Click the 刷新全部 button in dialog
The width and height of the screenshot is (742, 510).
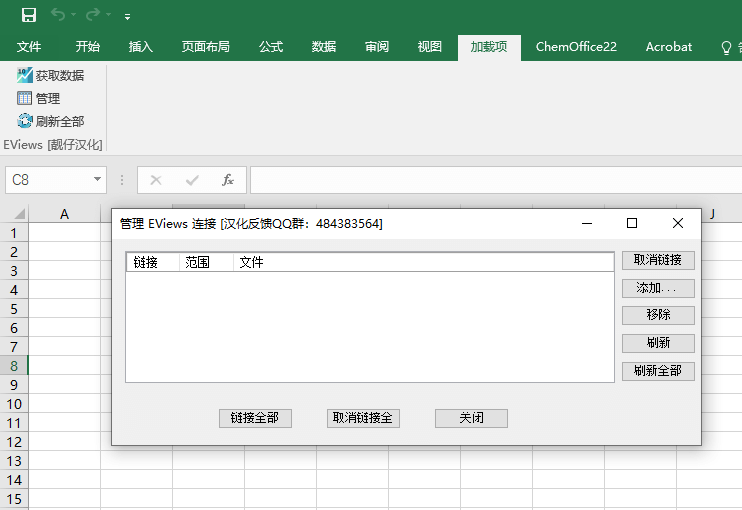click(658, 370)
